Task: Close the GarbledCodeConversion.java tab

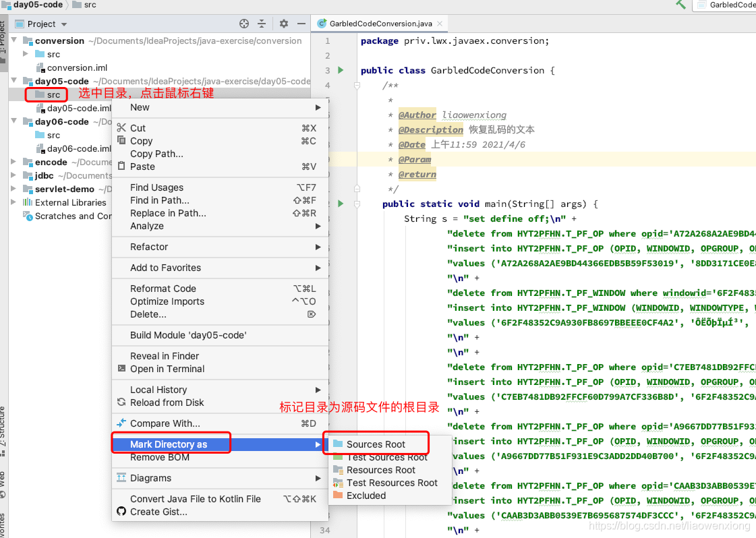Action: (x=440, y=24)
